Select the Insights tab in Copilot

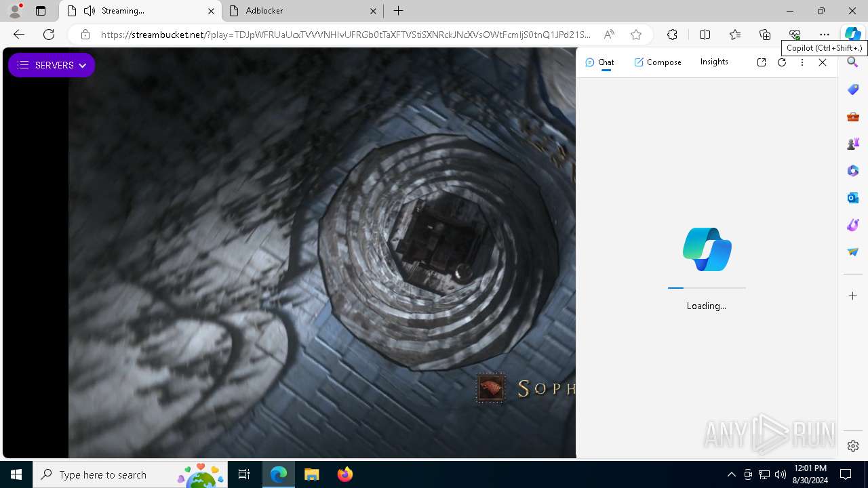714,62
